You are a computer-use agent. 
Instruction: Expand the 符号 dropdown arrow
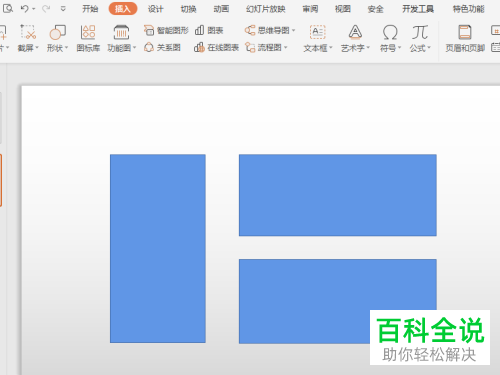pos(399,48)
